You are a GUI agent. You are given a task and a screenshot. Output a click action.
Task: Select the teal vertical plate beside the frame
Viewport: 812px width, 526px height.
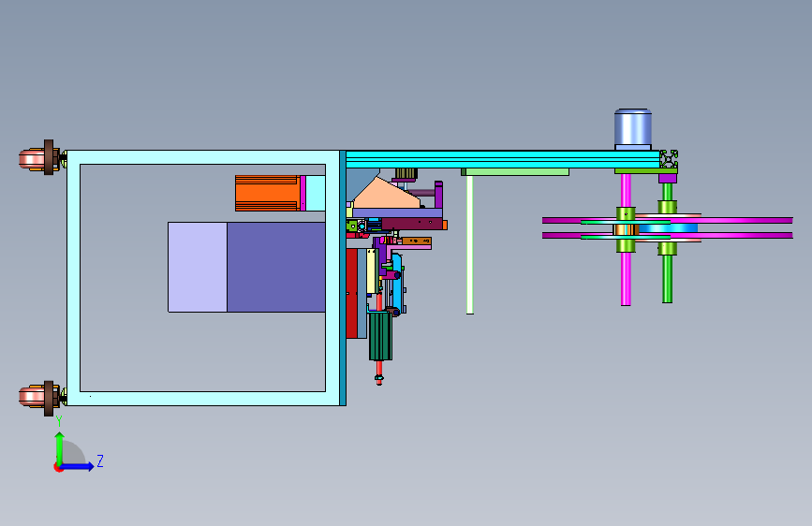click(343, 278)
